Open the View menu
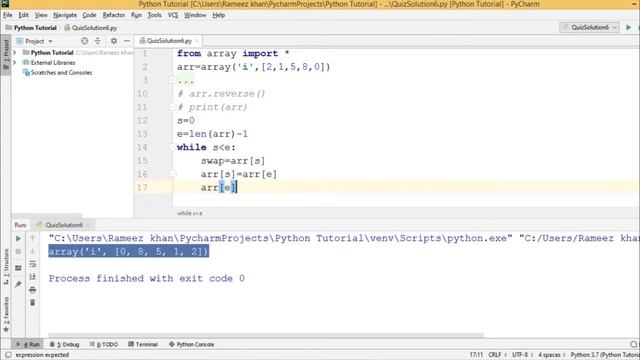Screen dimensions: 640x360 pyautogui.click(x=41, y=15)
